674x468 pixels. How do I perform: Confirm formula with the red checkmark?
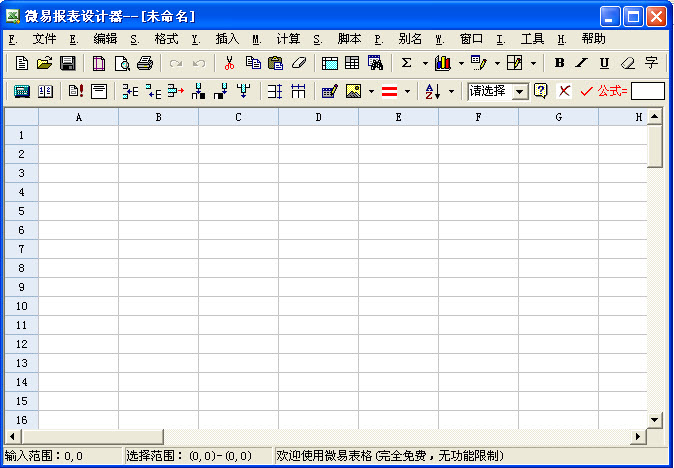click(x=586, y=91)
